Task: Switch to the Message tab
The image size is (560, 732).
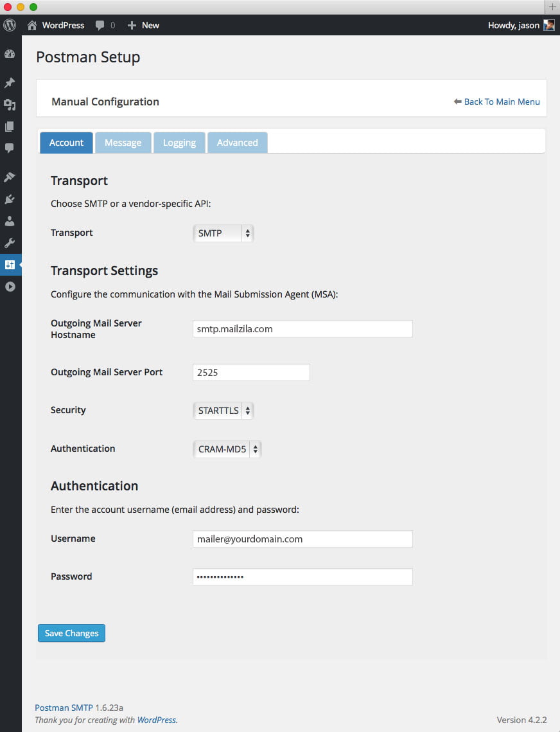Action: tap(123, 143)
